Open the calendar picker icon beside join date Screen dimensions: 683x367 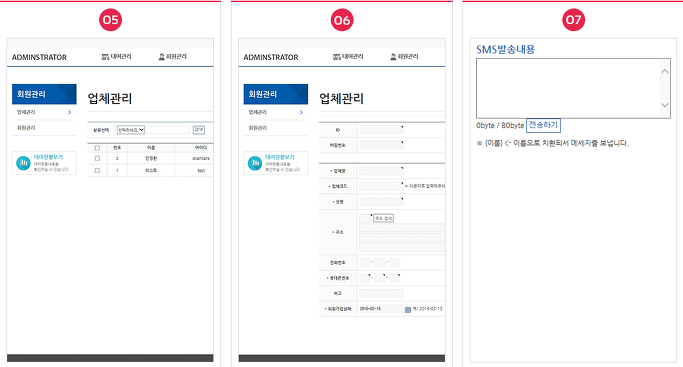pos(408,310)
